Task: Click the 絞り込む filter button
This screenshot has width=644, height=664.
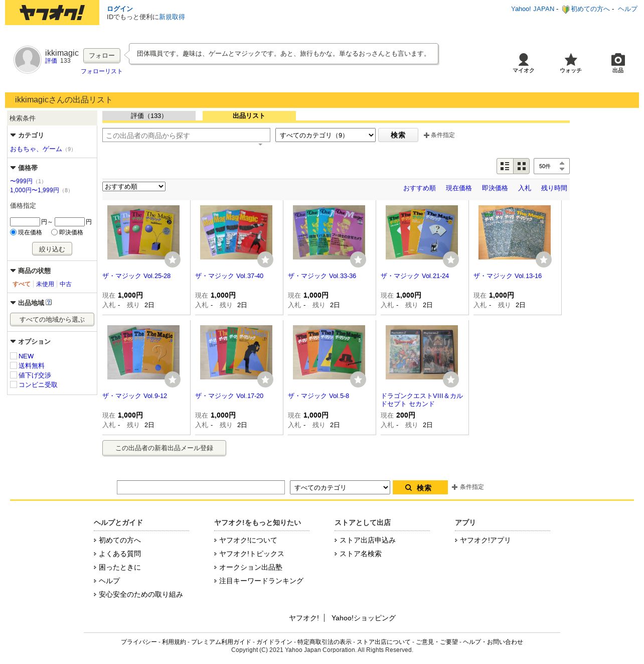Action: [52, 249]
